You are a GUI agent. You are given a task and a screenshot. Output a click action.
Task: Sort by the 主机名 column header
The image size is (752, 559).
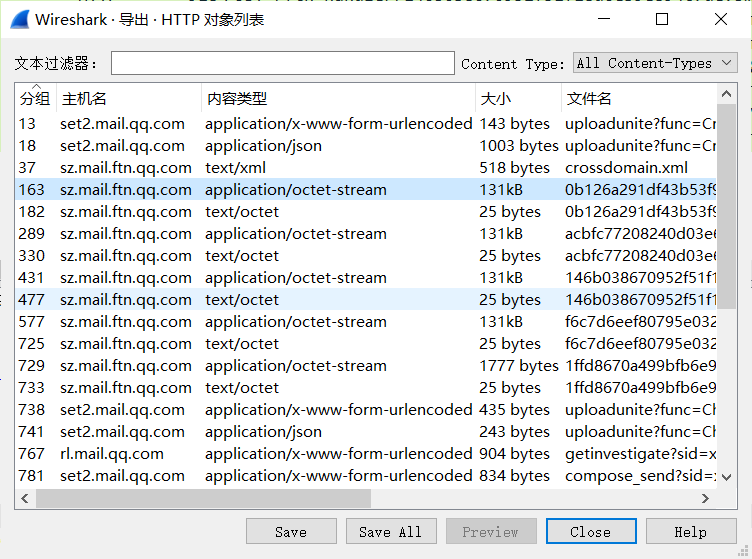click(129, 98)
